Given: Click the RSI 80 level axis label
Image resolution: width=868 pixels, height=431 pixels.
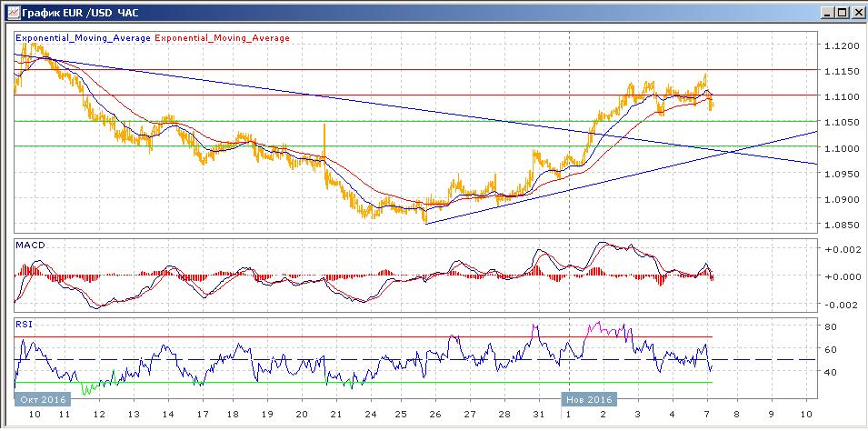Looking at the screenshot, I should tap(830, 326).
